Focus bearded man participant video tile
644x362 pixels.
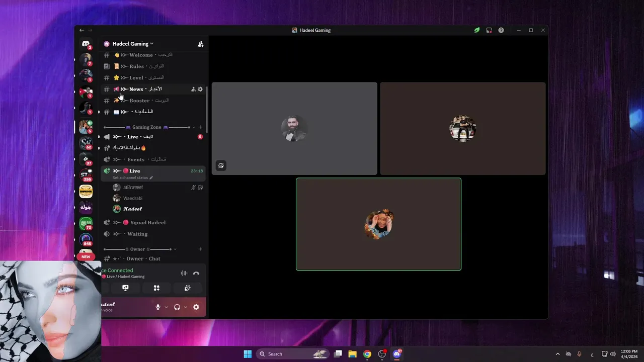coord(294,129)
